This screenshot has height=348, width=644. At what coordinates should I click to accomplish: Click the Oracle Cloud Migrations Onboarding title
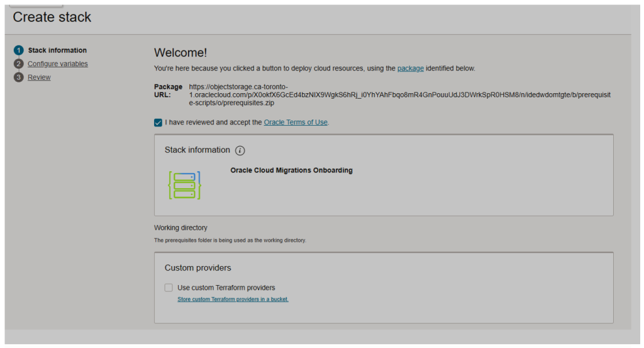(x=291, y=170)
